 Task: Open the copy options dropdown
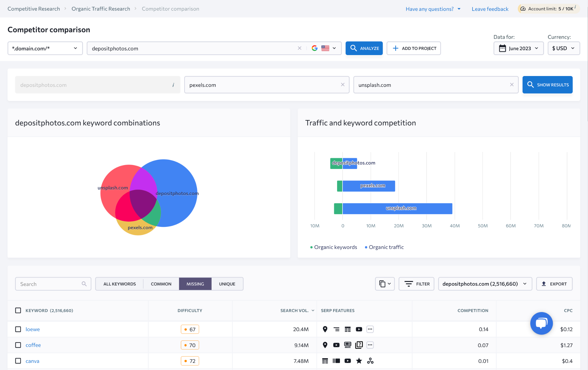[x=385, y=284]
